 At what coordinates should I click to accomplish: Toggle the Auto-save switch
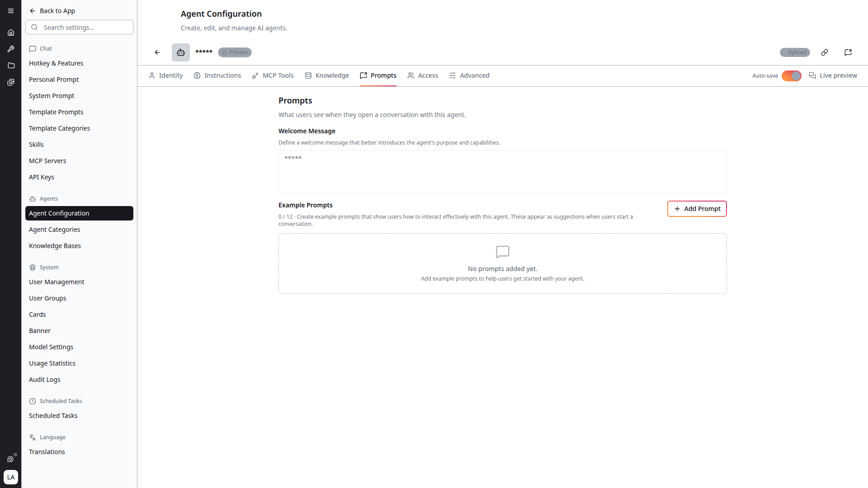click(x=792, y=75)
